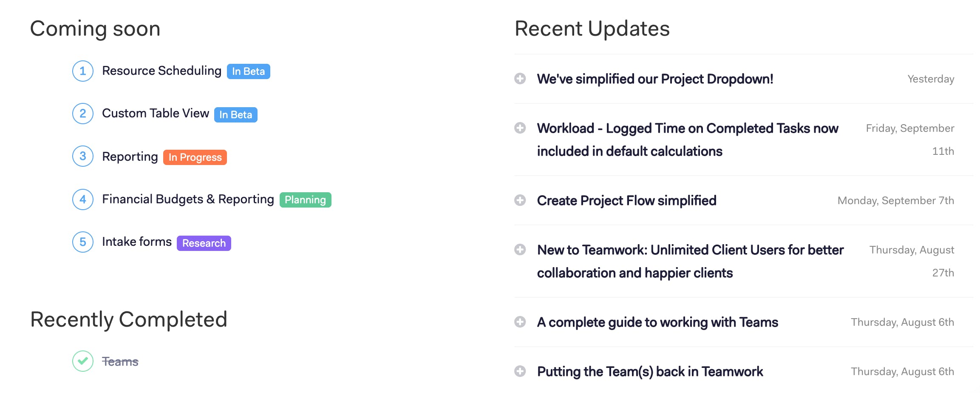
Task: Click the Yesterday timestamp on the Project Dropdown update
Action: 930,79
